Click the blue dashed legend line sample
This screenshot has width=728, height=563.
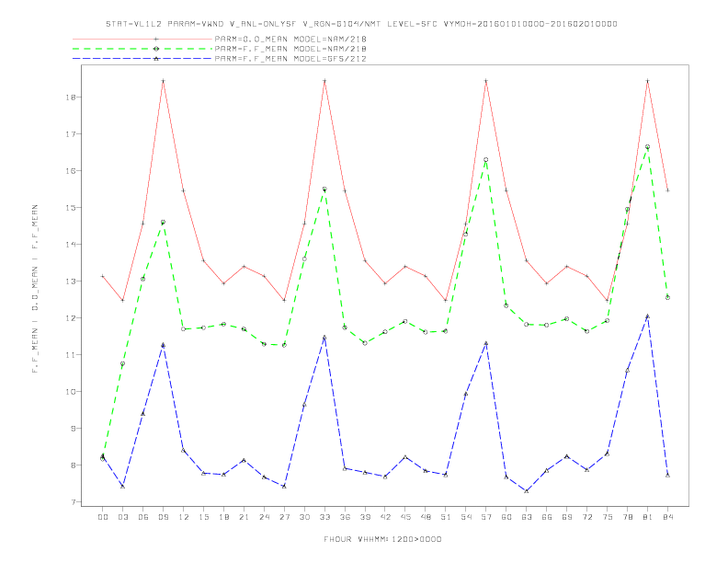pyautogui.click(x=142, y=59)
